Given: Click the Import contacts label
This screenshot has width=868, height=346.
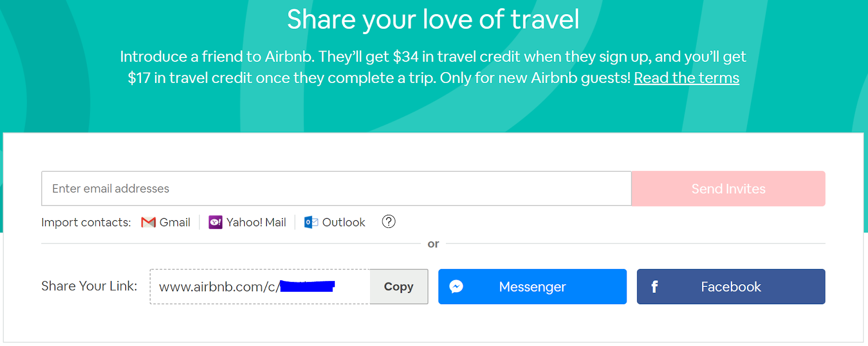Looking at the screenshot, I should coord(86,222).
